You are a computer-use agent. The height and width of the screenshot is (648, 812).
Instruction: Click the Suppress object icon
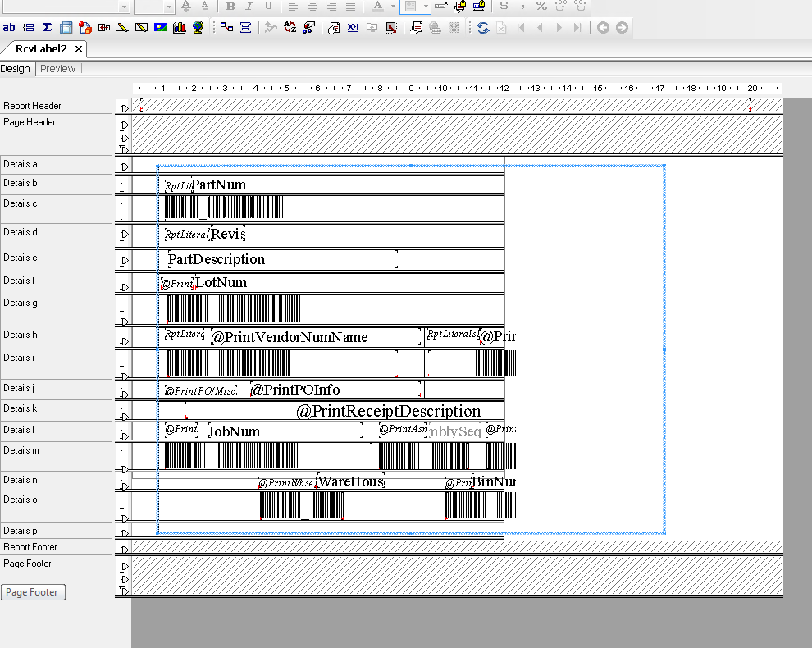point(441,7)
